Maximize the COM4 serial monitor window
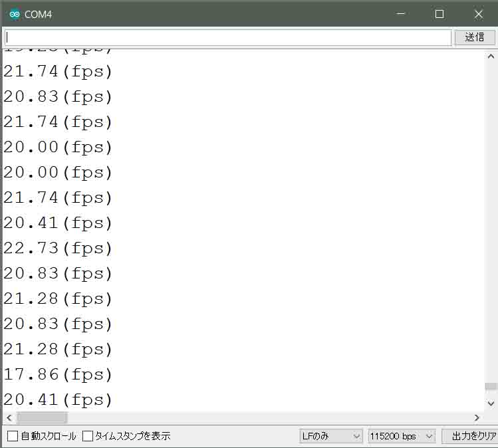498x448 pixels. (x=439, y=14)
